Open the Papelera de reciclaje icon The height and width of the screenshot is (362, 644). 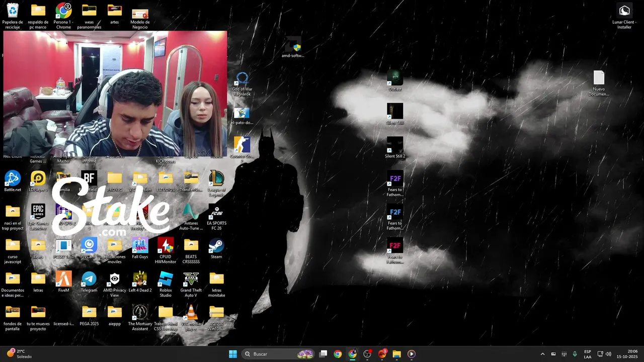(x=13, y=16)
